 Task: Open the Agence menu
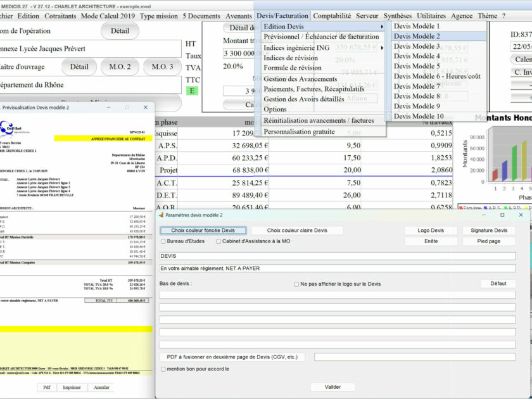tap(462, 16)
